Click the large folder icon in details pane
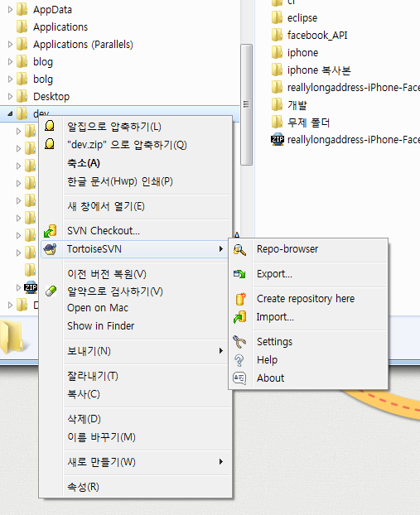Viewport: 420px width, 515px height. pos(13,337)
